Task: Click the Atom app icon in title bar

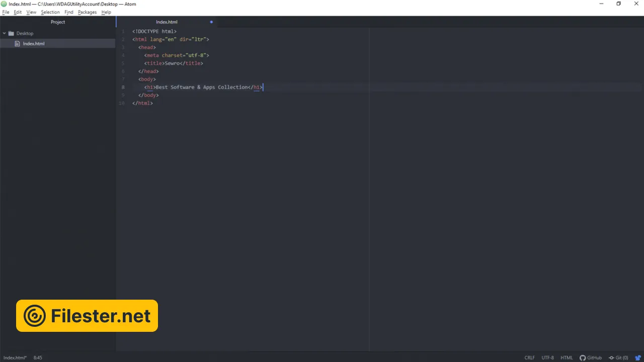Action: pos(4,4)
